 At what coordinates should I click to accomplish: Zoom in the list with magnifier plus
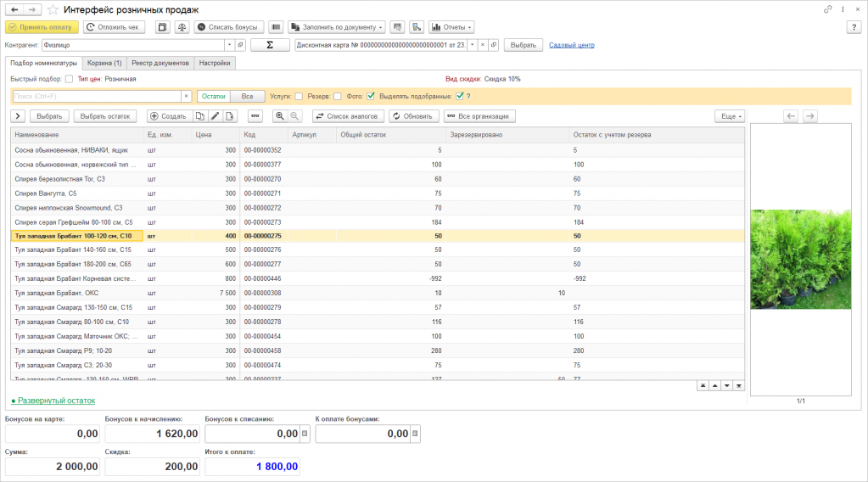click(x=279, y=116)
